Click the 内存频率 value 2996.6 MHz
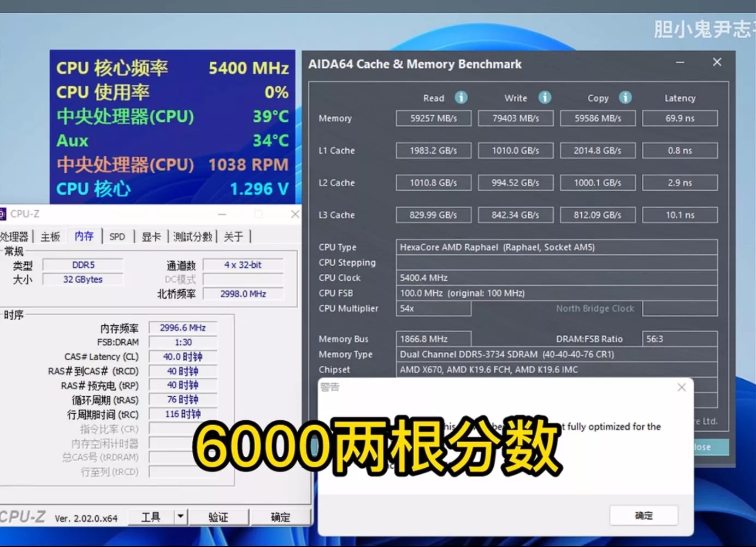Viewport: 756px width, 547px height. tap(183, 328)
